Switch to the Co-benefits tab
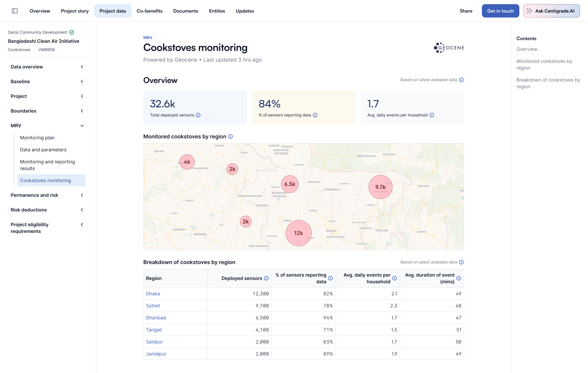Viewport: 588px width, 373px height. pyautogui.click(x=149, y=11)
